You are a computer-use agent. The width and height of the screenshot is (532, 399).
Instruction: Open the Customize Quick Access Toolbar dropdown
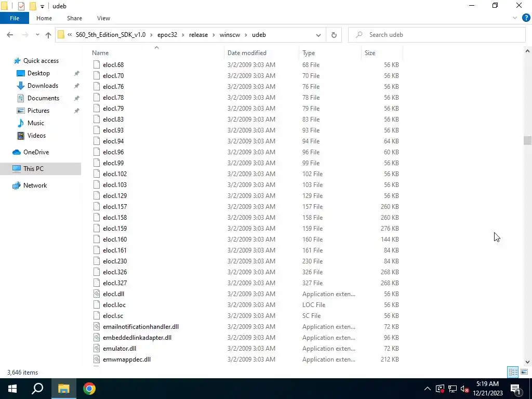coord(42,6)
